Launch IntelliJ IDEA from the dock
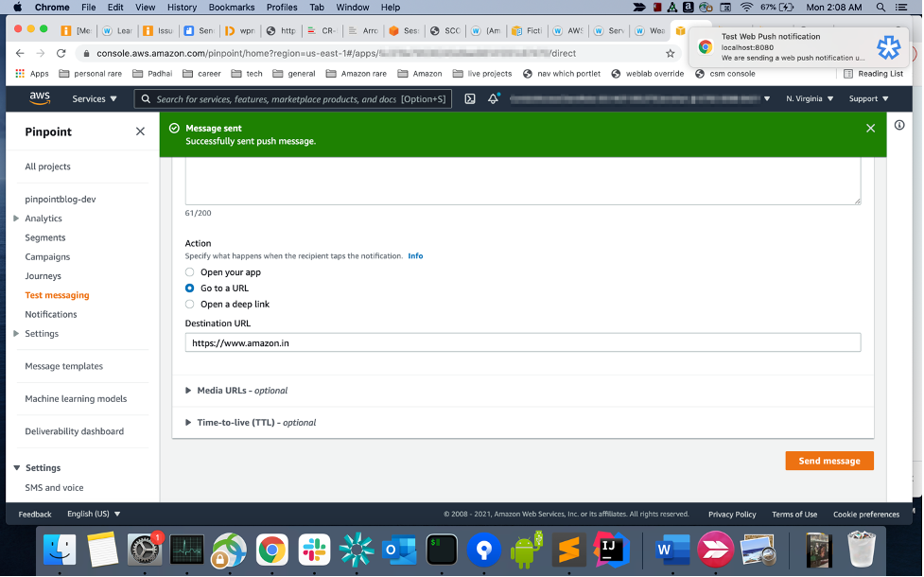This screenshot has height=577, width=924. tap(610, 549)
